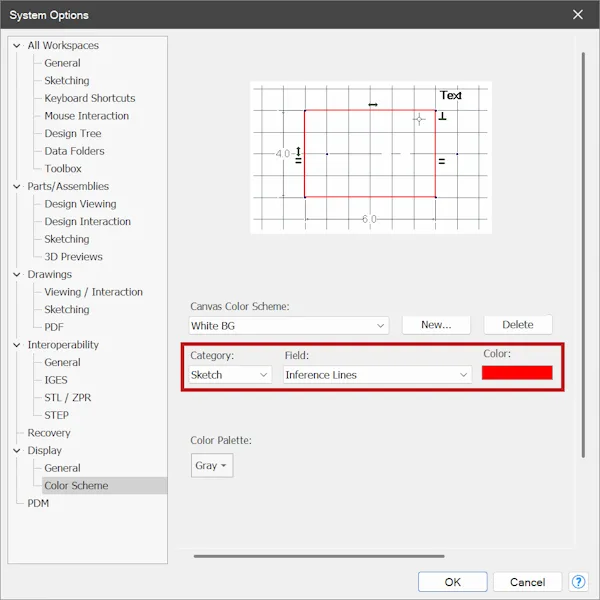Open the Field dropdown showing Inference Lines
This screenshot has width=600, height=600.
(377, 375)
